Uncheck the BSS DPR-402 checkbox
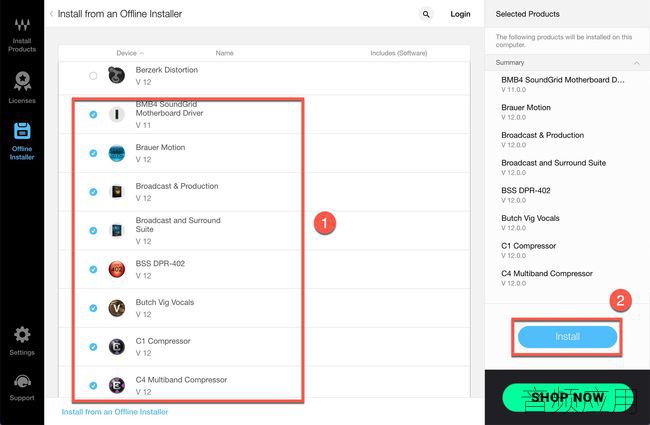The width and height of the screenshot is (650, 425). coord(93,269)
